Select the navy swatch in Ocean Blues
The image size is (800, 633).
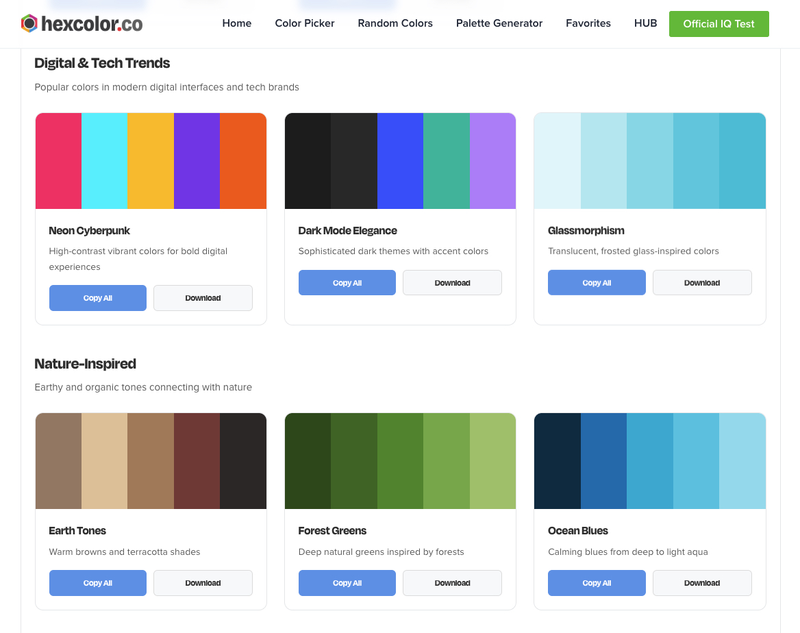tap(557, 461)
